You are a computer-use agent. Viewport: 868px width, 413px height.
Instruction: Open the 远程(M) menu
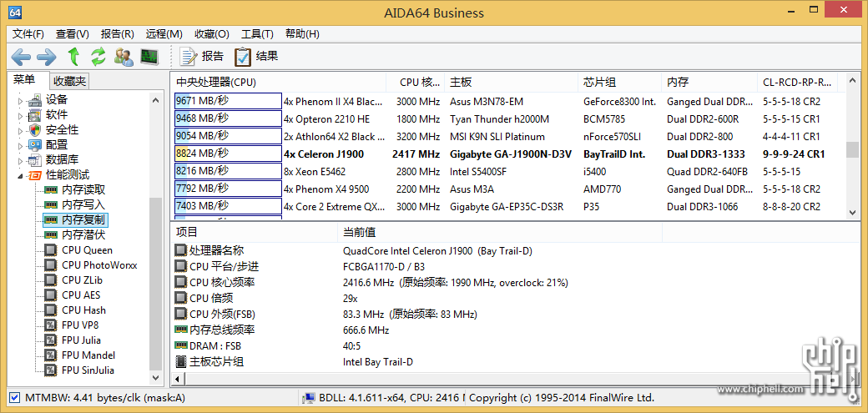(164, 33)
